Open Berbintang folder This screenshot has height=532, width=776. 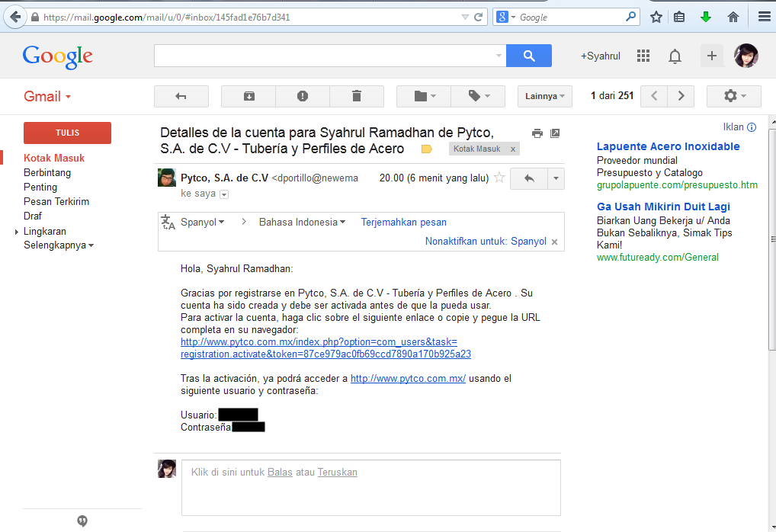pyautogui.click(x=47, y=173)
